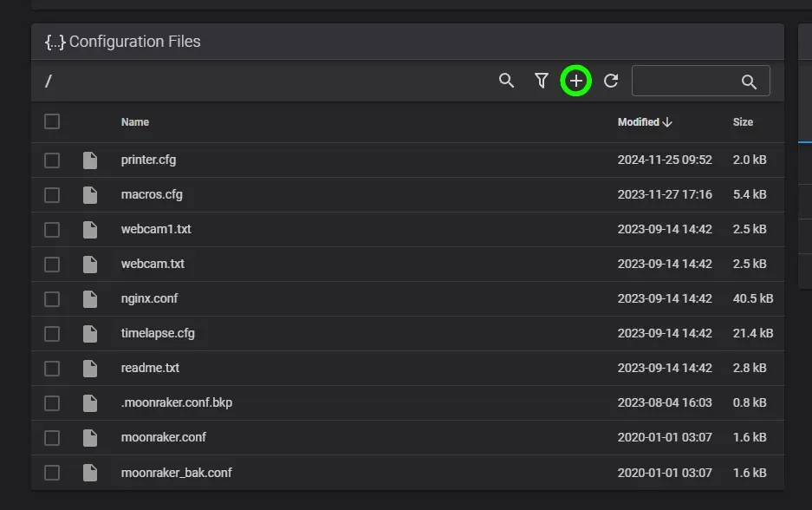Screen dimensions: 812x510
Task: Check the box for macros.cfg
Action: [52, 195]
